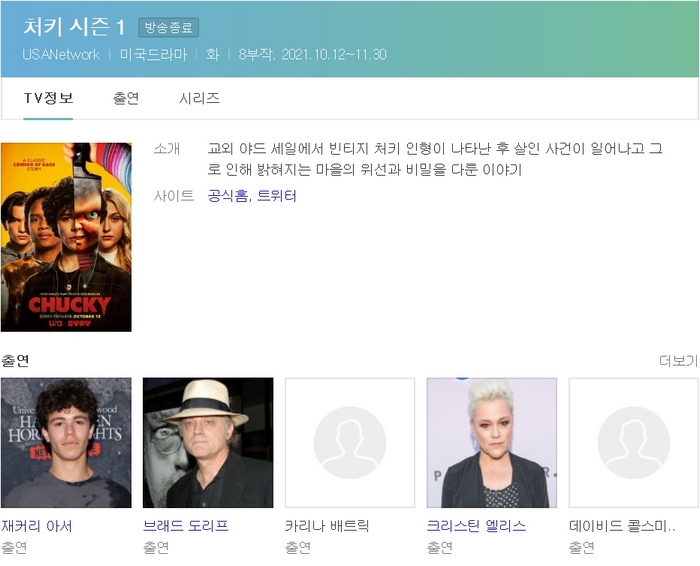Click the 카리나 배트릭 name text
The width and height of the screenshot is (700, 566).
[x=327, y=526]
